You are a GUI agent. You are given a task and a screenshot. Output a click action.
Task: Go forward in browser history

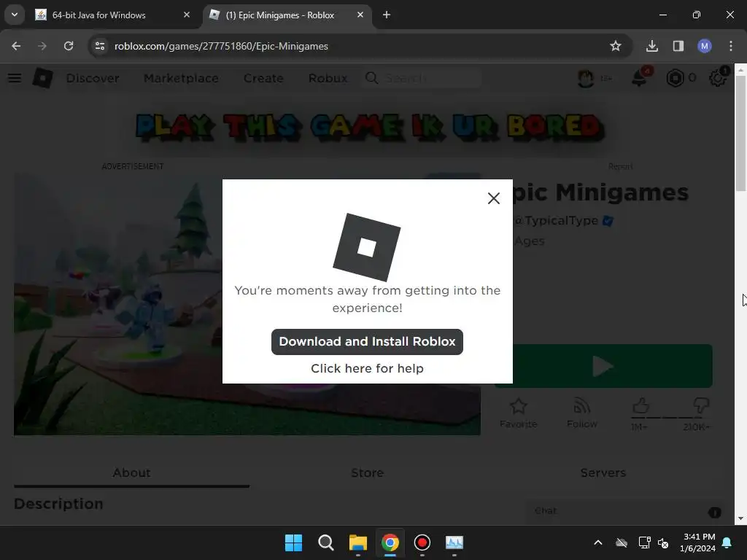tap(42, 46)
